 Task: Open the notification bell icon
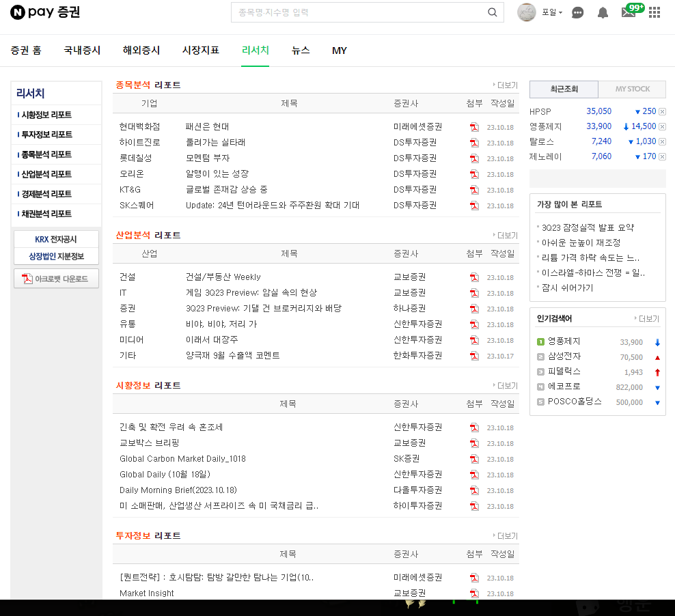coord(603,13)
